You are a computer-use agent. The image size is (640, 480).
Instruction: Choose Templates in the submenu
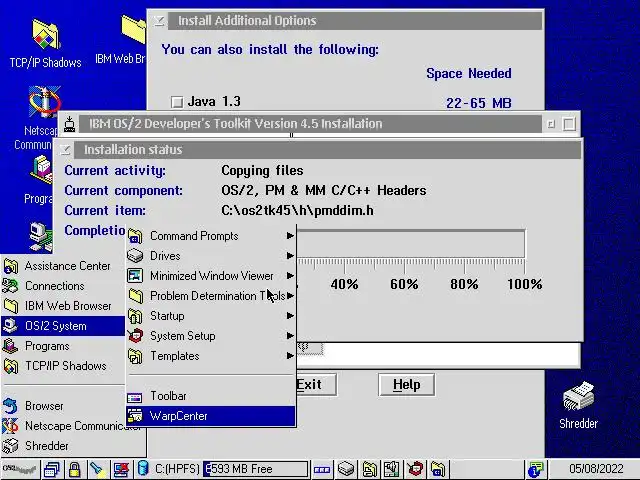(x=211, y=356)
